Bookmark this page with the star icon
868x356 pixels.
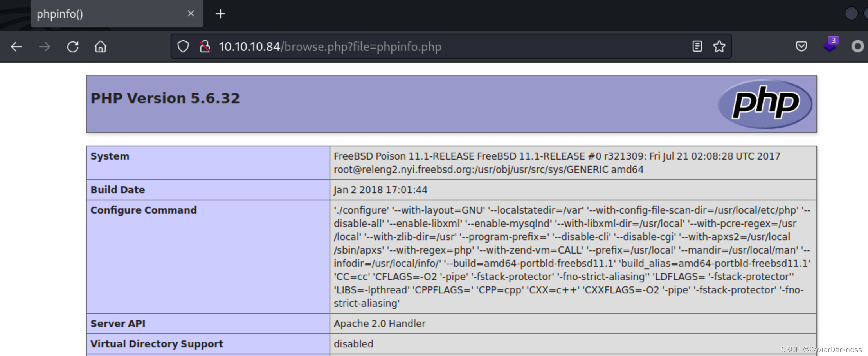click(x=719, y=47)
